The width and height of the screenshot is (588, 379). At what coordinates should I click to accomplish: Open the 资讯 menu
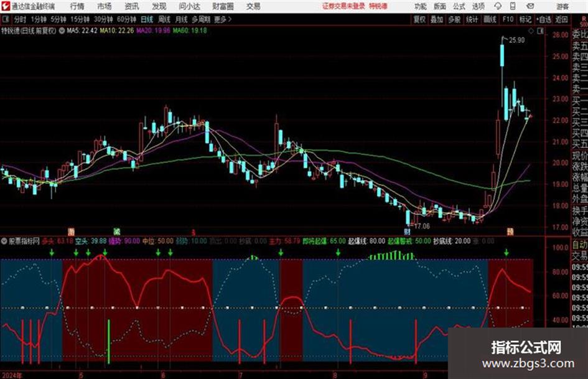coord(132,6)
